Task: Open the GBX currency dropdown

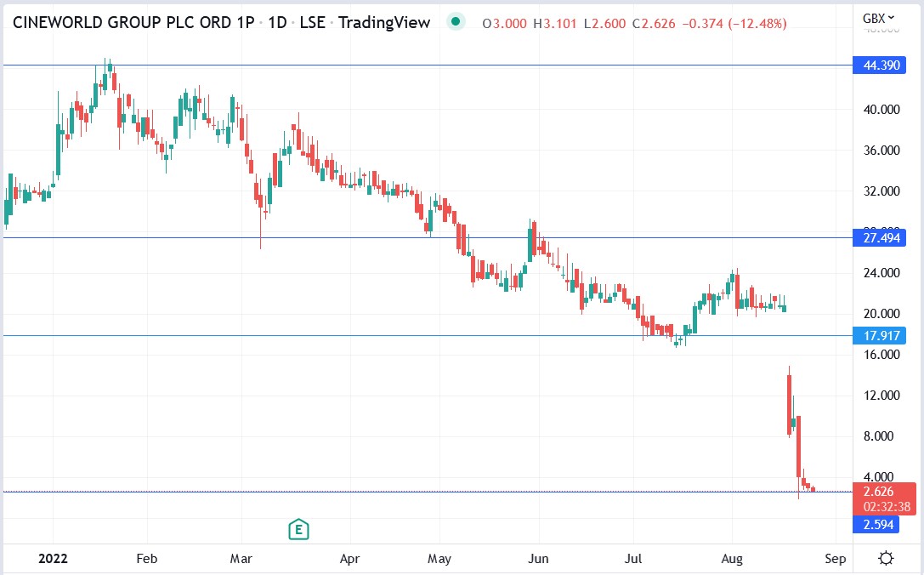Action: tap(872, 15)
